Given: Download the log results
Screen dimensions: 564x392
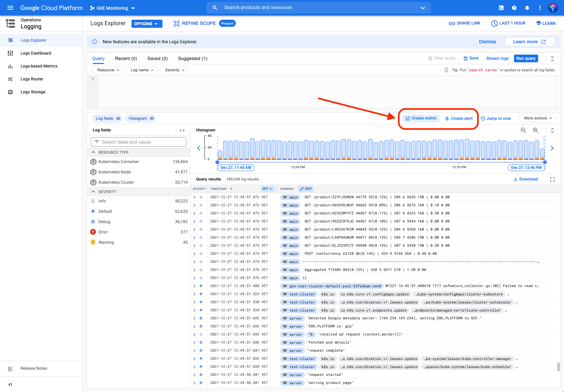Looking at the screenshot, I should pyautogui.click(x=526, y=179).
